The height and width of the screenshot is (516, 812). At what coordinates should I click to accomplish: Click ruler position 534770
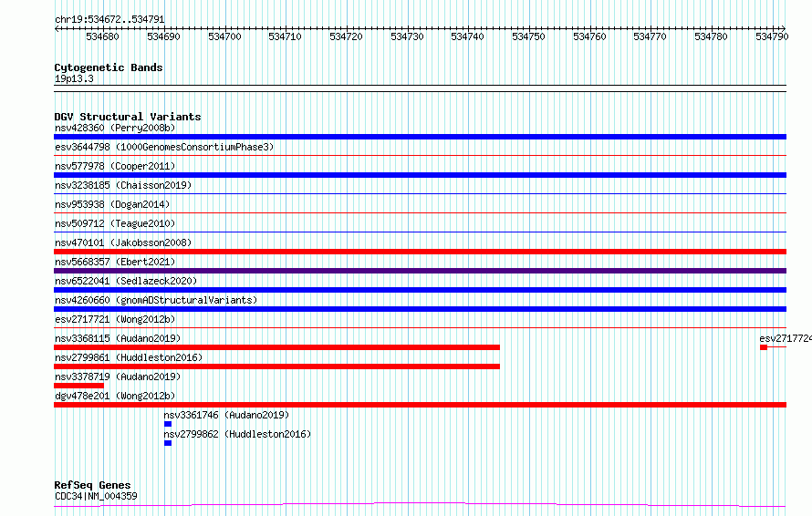point(650,36)
